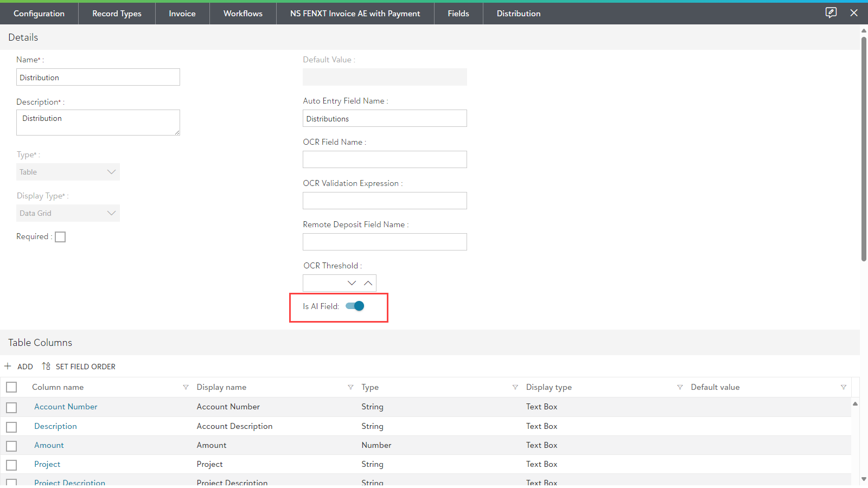Viewport: 868px width, 488px height.
Task: Expand the Type dropdown showing Table
Action: (x=68, y=172)
